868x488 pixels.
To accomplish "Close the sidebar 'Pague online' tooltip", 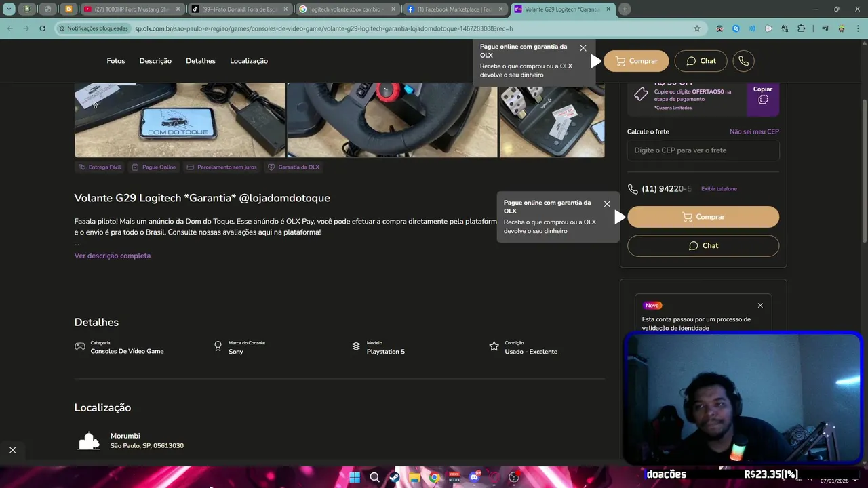I will coord(607,204).
